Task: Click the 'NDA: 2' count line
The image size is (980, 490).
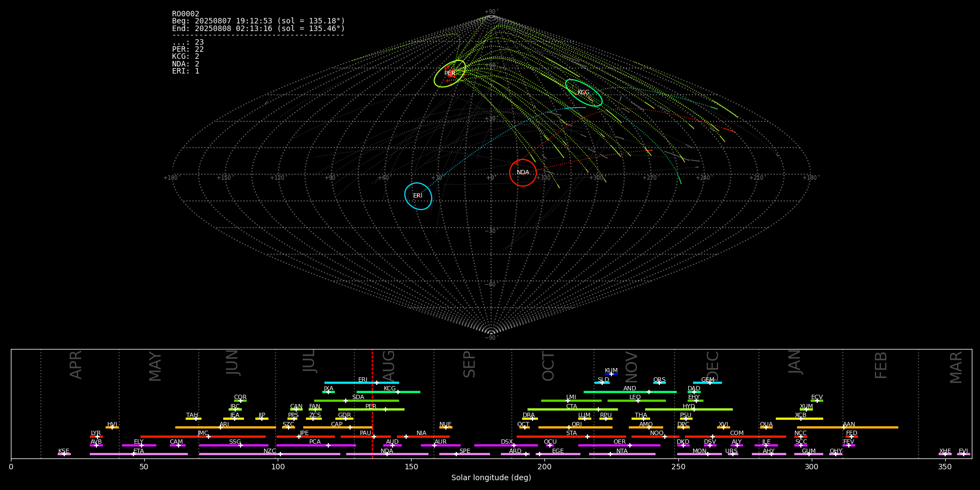Action: coord(186,64)
